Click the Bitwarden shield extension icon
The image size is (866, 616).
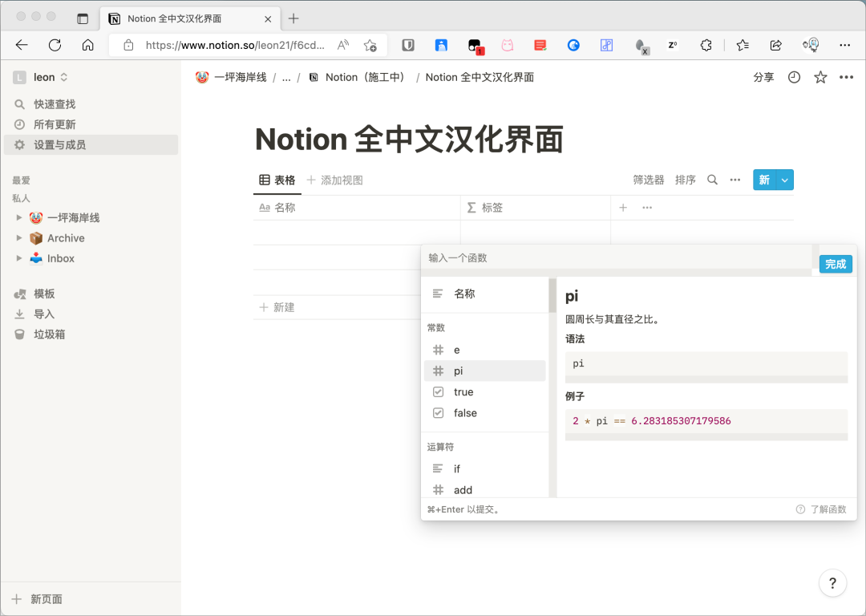coord(408,45)
